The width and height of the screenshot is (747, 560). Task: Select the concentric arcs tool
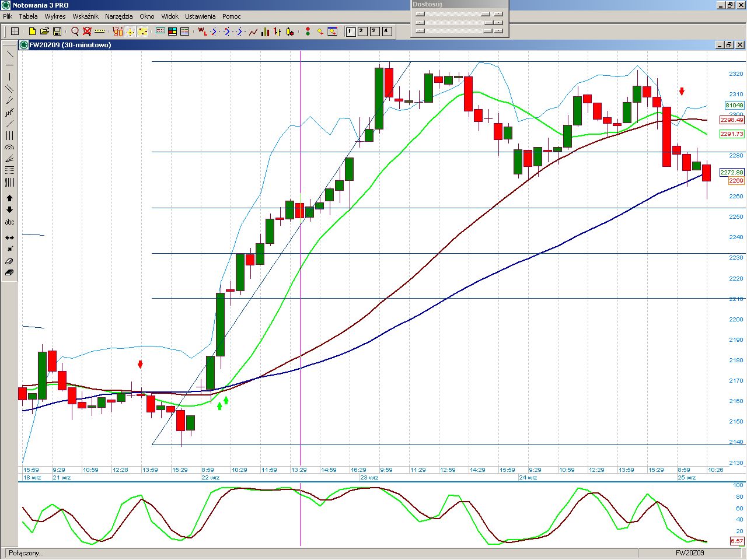tap(9, 147)
